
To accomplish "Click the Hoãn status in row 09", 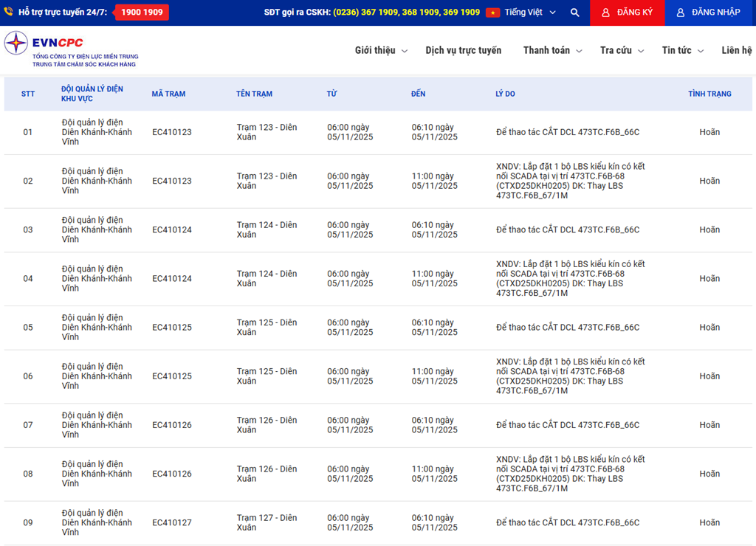I will 709,523.
